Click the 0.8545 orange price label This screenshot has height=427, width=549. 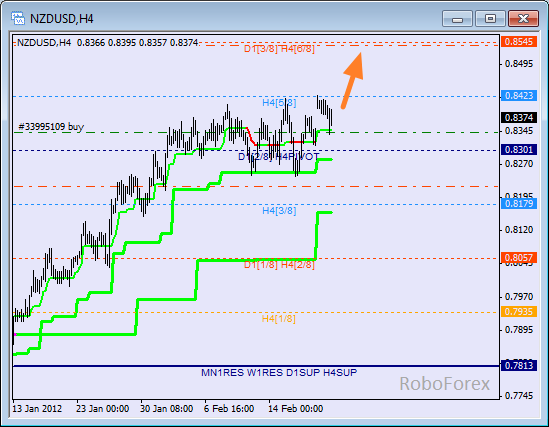click(519, 42)
